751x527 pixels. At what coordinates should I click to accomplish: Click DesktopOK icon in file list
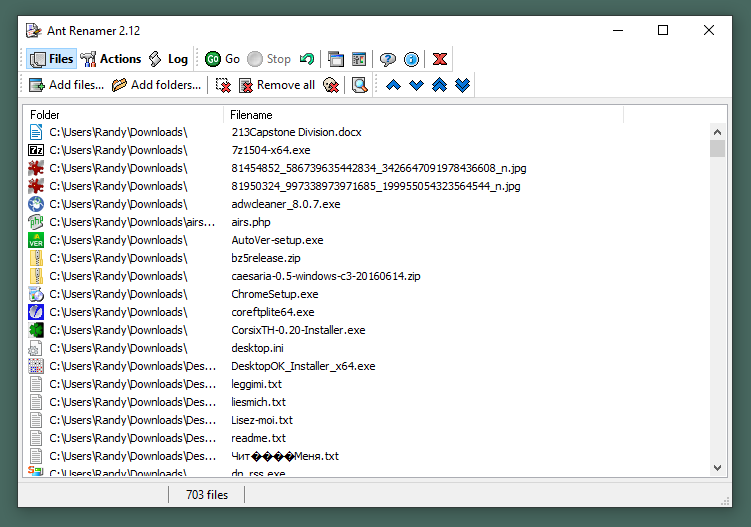coord(36,366)
